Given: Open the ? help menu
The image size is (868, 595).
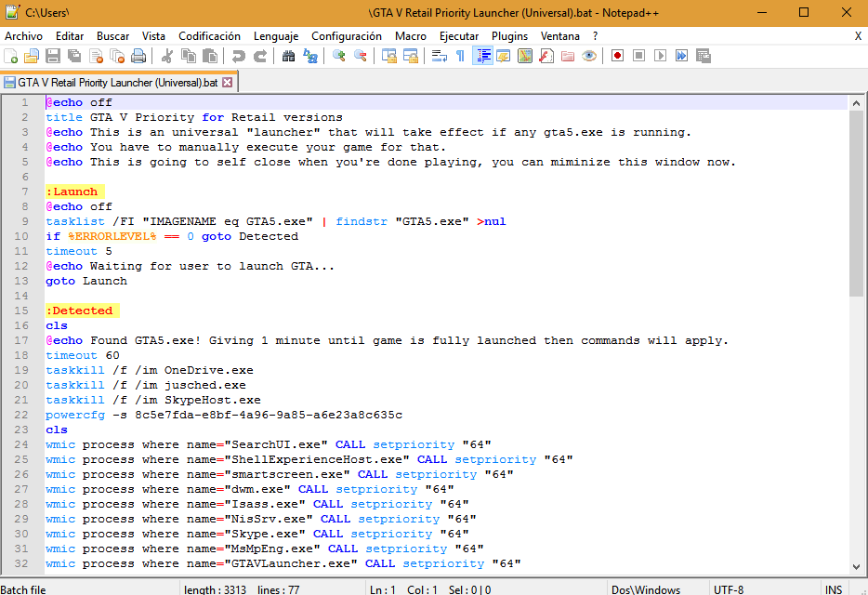Looking at the screenshot, I should coord(595,36).
